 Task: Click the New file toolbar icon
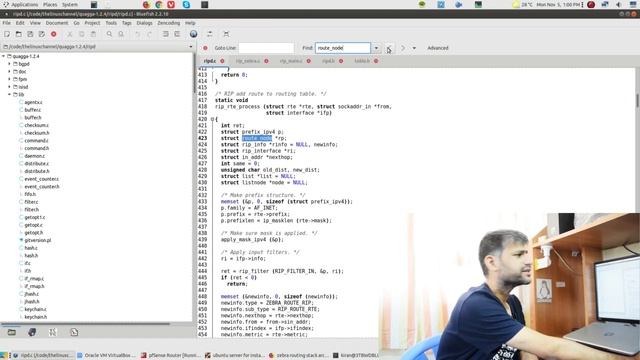tap(7, 34)
